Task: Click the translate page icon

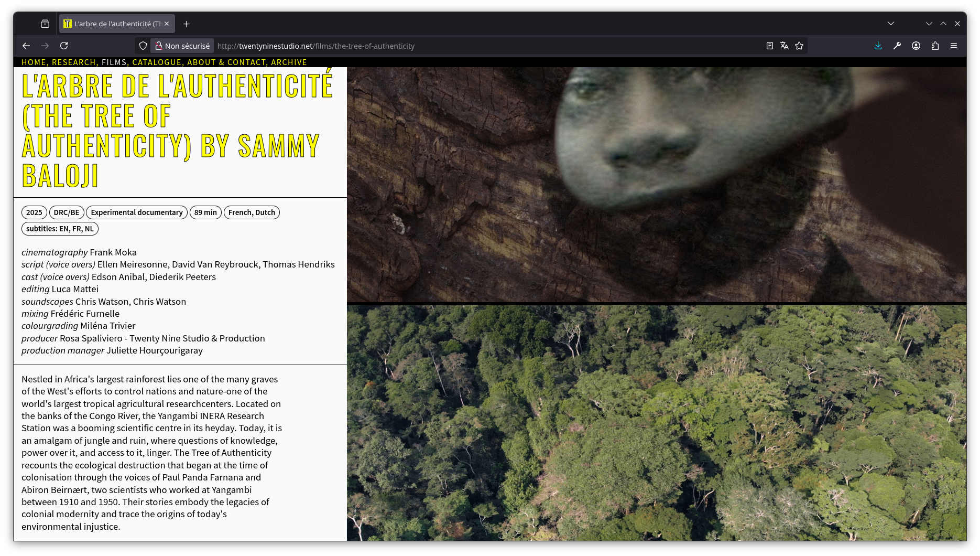Action: pyautogui.click(x=784, y=46)
